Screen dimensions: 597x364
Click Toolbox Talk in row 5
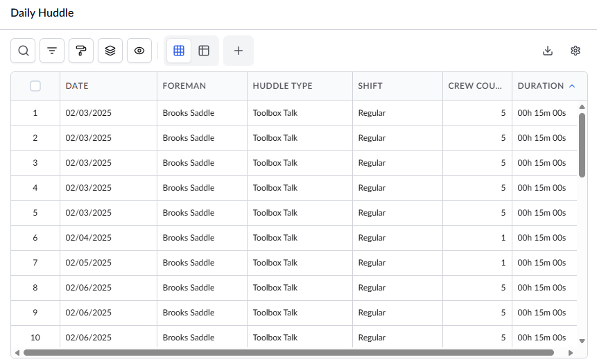click(300, 213)
